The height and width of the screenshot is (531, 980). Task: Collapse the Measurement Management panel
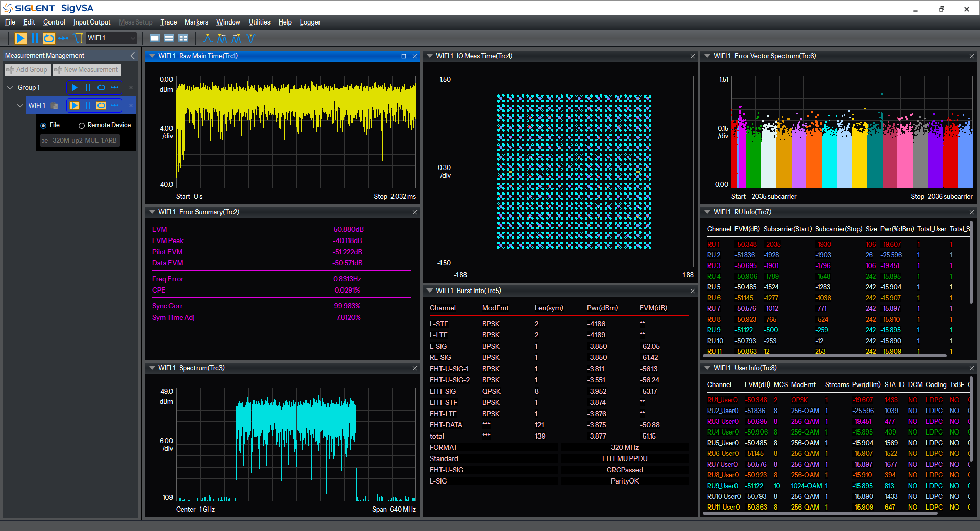click(x=133, y=56)
